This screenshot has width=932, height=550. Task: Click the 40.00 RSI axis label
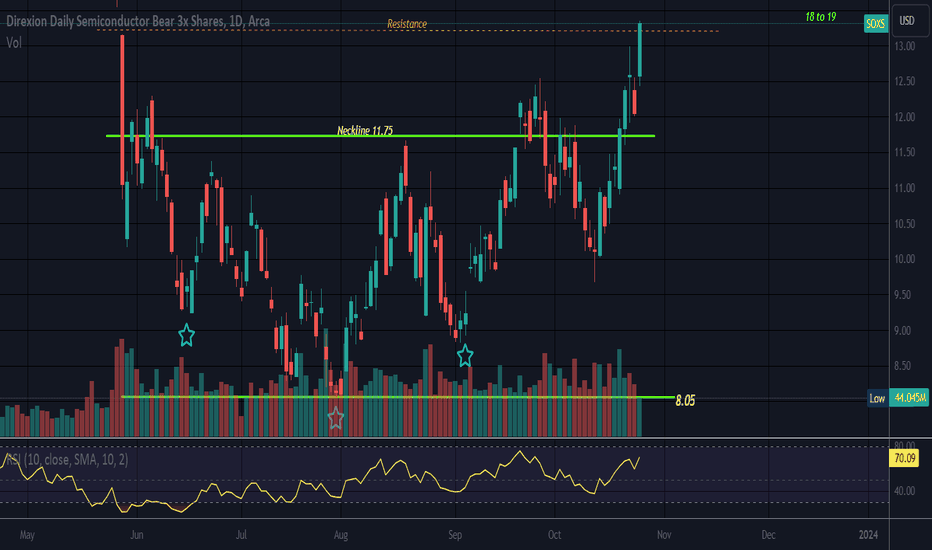coord(905,491)
